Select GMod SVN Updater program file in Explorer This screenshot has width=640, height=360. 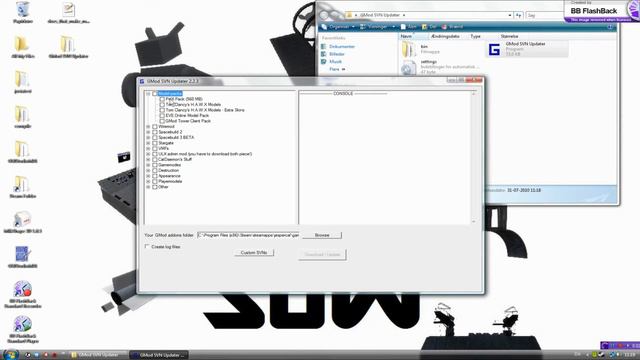point(527,49)
